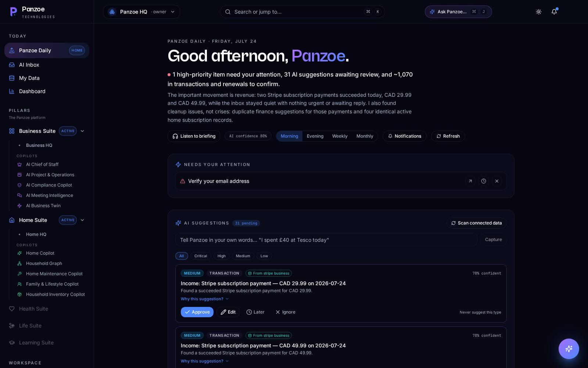Switch to Monthly briefing tab

[x=365, y=136]
